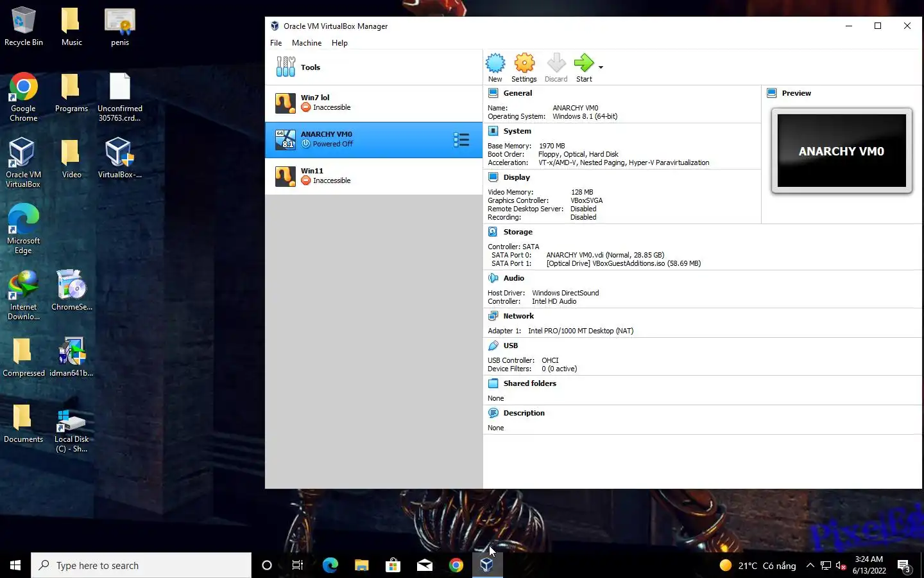Click the General section monitor icon
Viewport: 924px width, 578px height.
point(493,93)
